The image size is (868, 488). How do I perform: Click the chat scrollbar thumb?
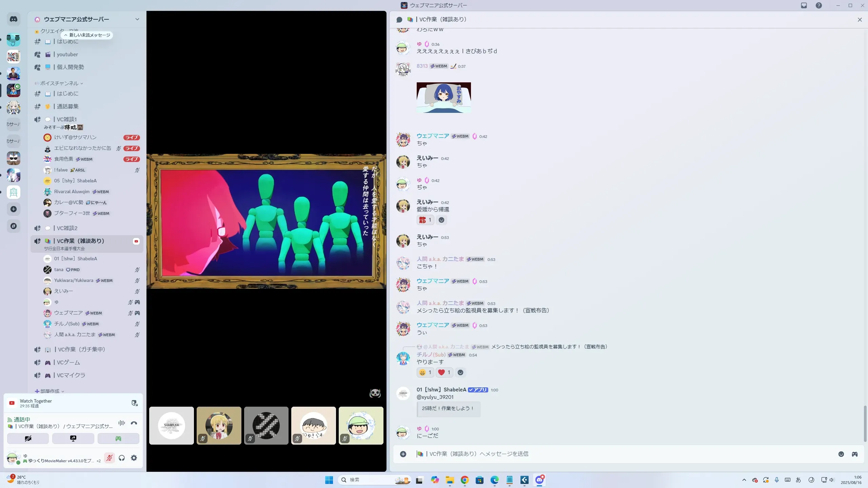tap(865, 424)
